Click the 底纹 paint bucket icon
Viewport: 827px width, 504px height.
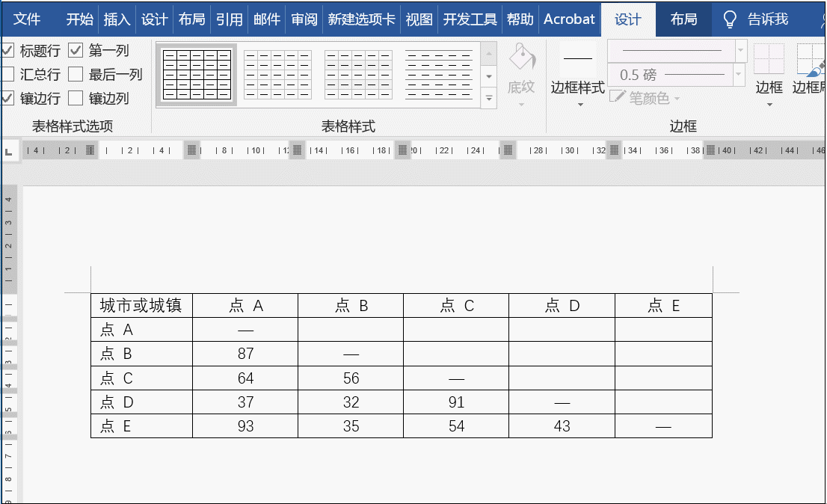coord(522,57)
